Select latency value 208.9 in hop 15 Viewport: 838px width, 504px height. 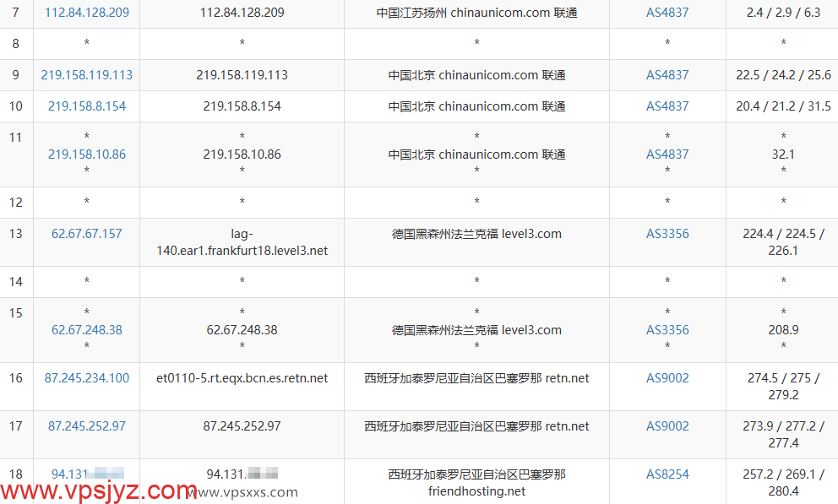pos(783,330)
